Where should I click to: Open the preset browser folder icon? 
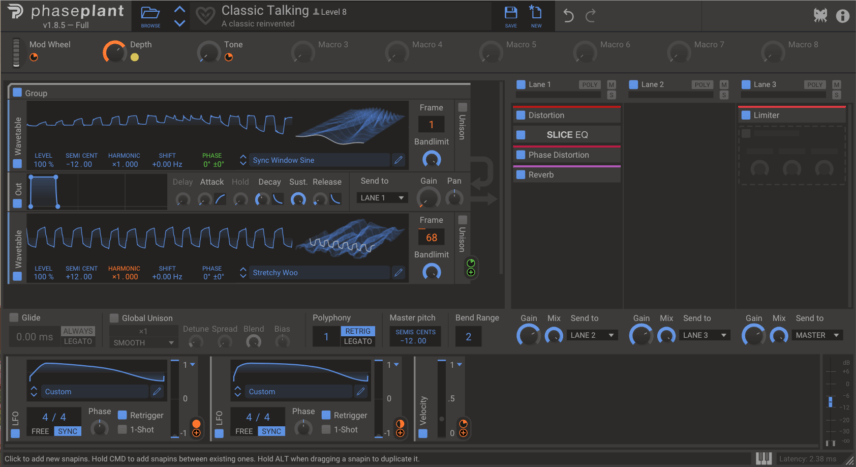(150, 13)
